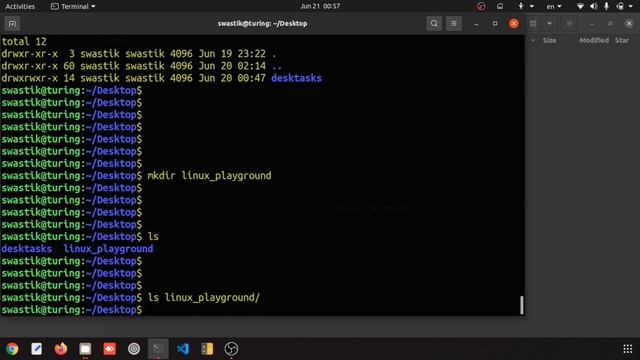
Task: Click the microphone indicator icon
Action: point(606,6)
